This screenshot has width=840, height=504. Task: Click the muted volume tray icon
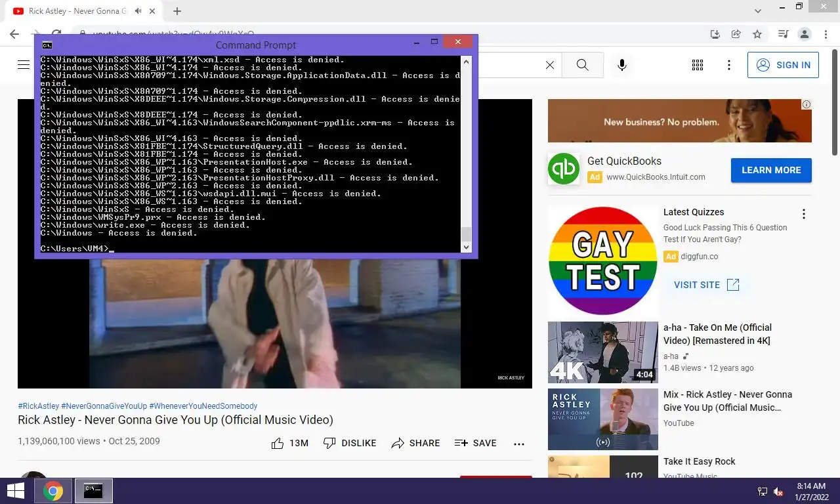779,492
